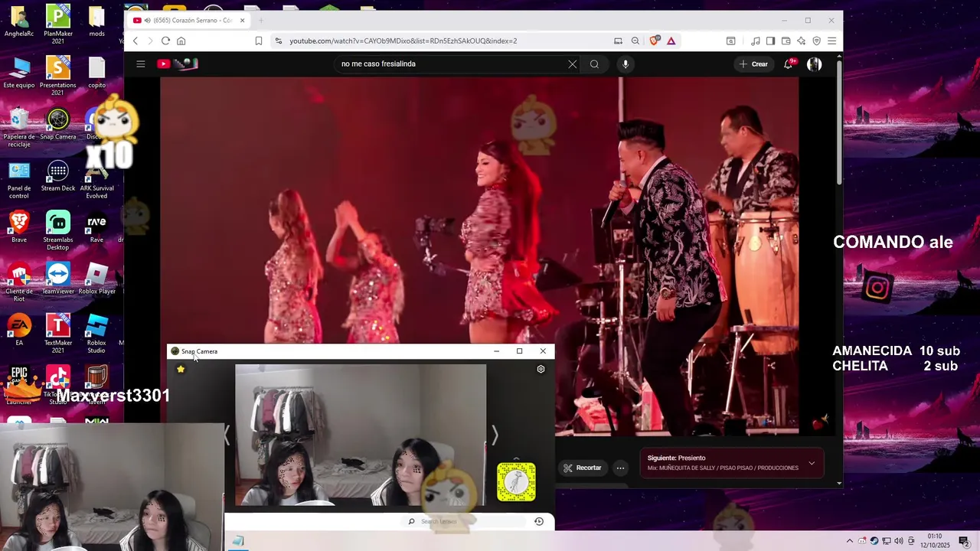This screenshot has height=551, width=980.
Task: Open Brave Rewards triangle icon
Action: click(x=671, y=41)
